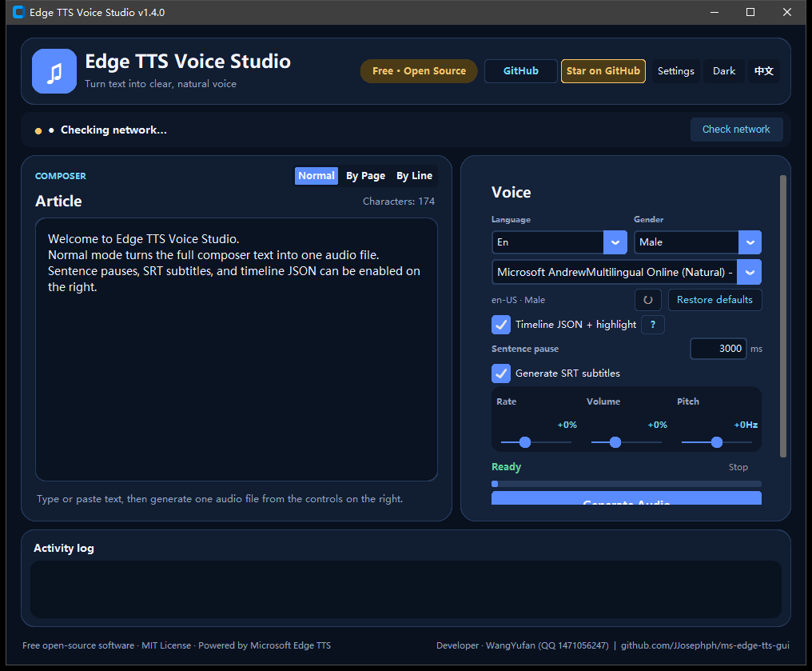Click the Pitch slider handle
Screen dimensions: 812x671
point(717,442)
